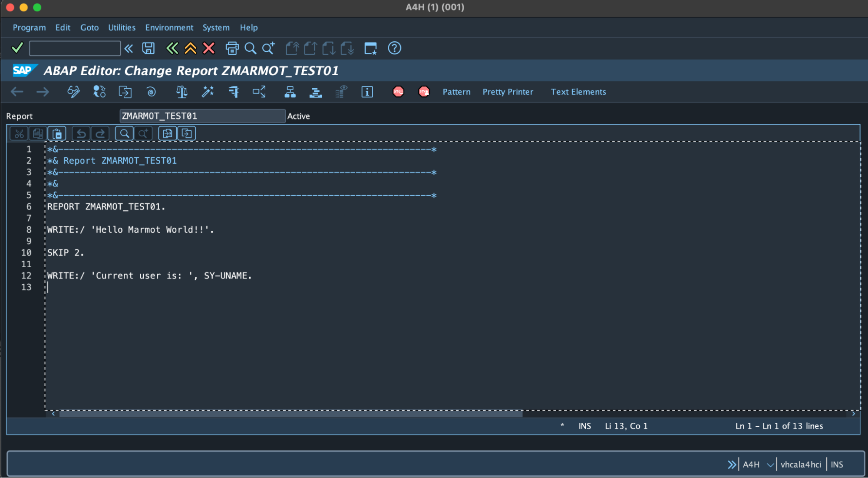Click the green Back double-chevron icon

[172, 48]
